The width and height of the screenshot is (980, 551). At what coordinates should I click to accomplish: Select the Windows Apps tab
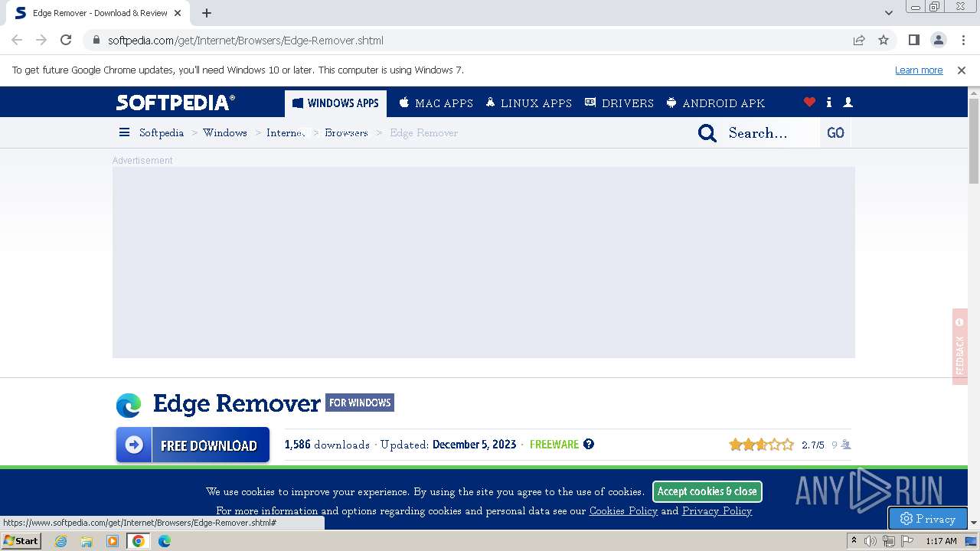[x=335, y=103]
